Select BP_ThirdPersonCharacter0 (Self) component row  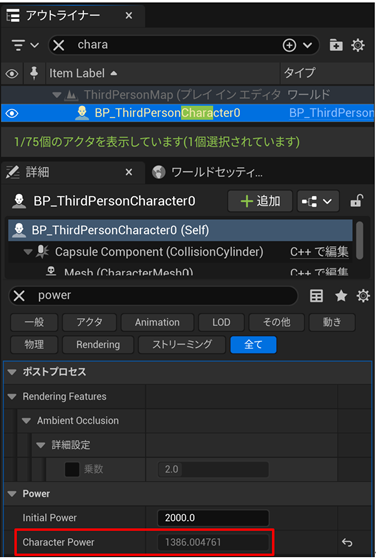(180, 230)
